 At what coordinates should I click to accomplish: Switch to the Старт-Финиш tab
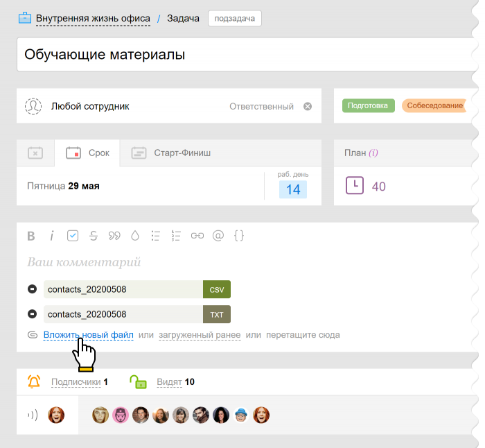point(172,153)
